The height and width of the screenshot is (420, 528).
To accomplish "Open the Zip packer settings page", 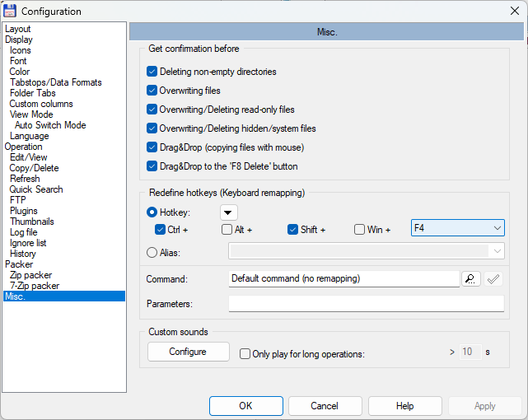I will pos(31,275).
